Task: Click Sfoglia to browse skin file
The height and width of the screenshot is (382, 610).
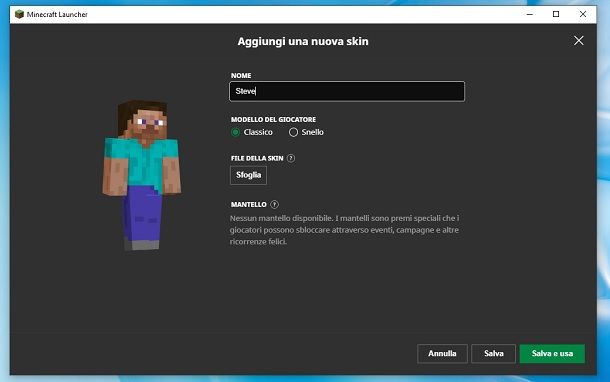Action: pos(248,175)
